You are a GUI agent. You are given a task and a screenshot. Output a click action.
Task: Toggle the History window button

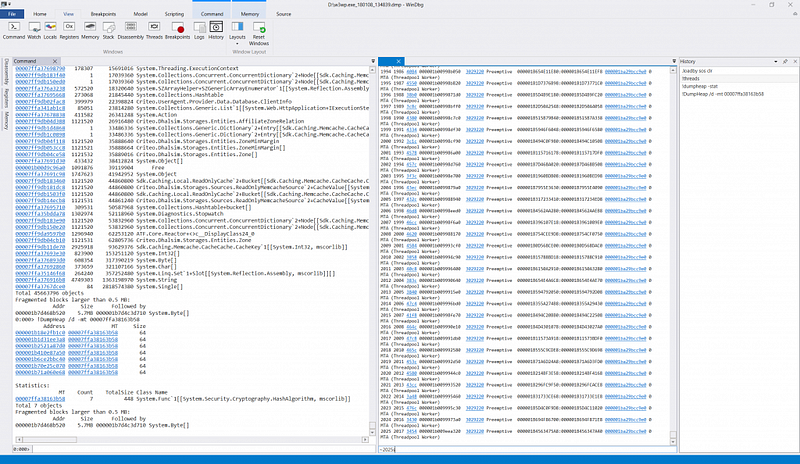[x=216, y=30]
